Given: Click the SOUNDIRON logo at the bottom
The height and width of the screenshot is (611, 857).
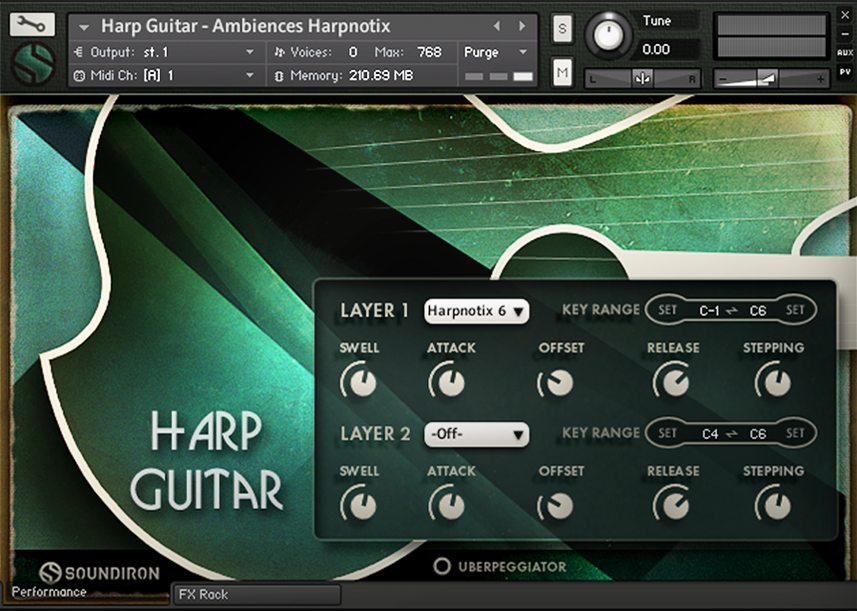Looking at the screenshot, I should coord(103,572).
